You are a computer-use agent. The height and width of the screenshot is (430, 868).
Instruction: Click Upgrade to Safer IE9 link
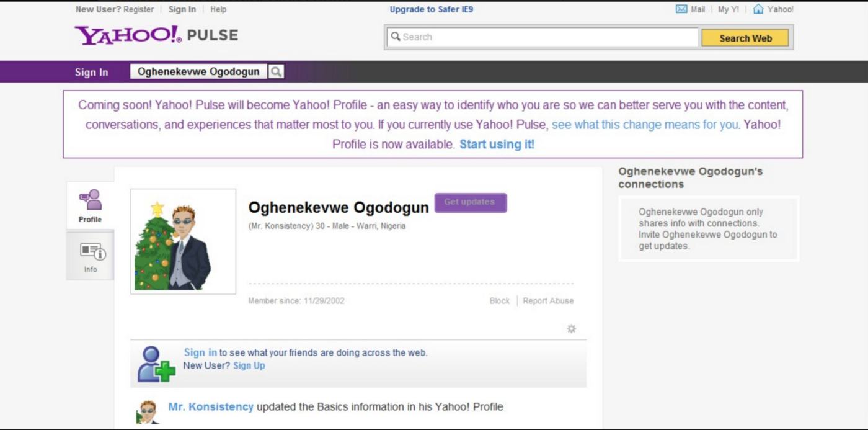(x=432, y=9)
